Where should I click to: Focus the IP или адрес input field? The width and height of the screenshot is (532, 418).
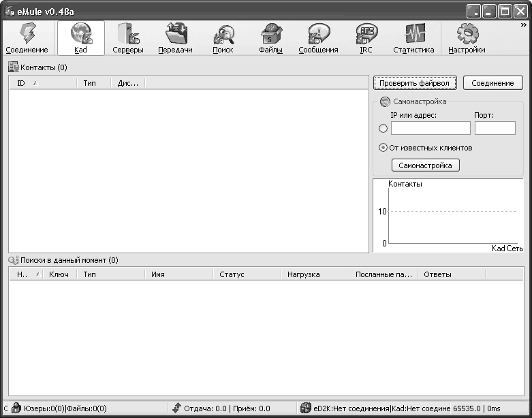click(x=431, y=128)
